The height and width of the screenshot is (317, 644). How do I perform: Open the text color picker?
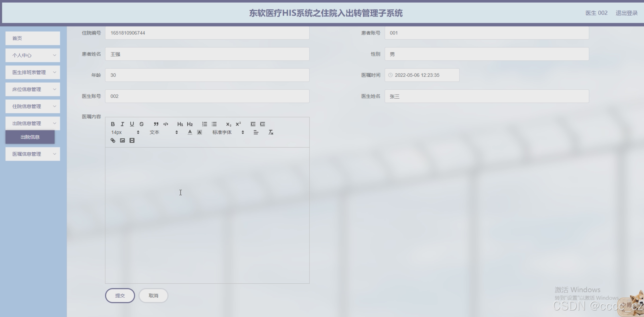(x=190, y=132)
